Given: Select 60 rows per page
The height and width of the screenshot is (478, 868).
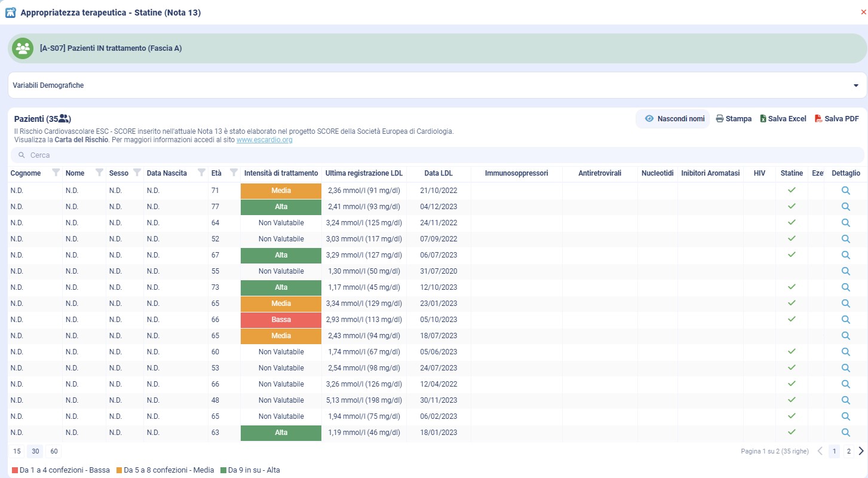Looking at the screenshot, I should pyautogui.click(x=54, y=451).
